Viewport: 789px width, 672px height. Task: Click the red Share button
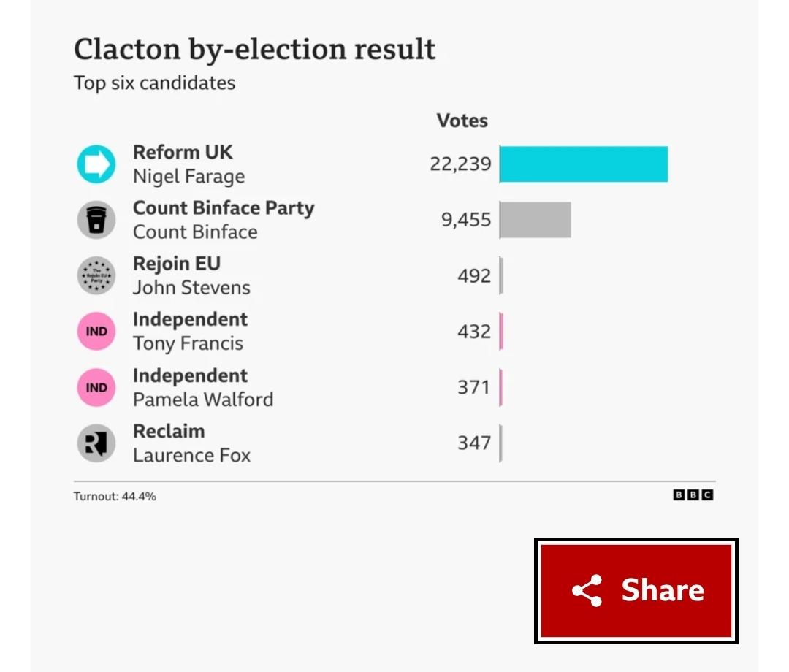(x=636, y=591)
